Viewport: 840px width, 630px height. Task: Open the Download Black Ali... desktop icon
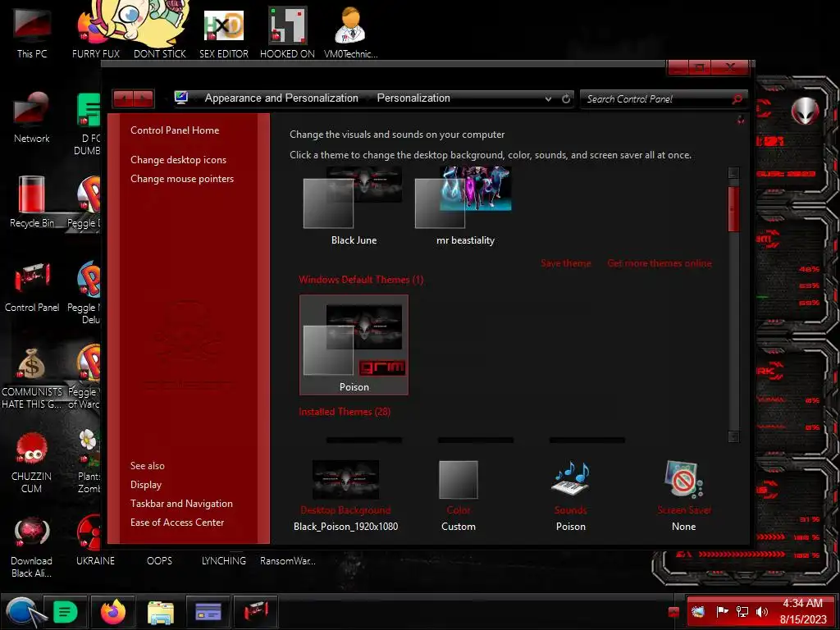click(x=32, y=546)
